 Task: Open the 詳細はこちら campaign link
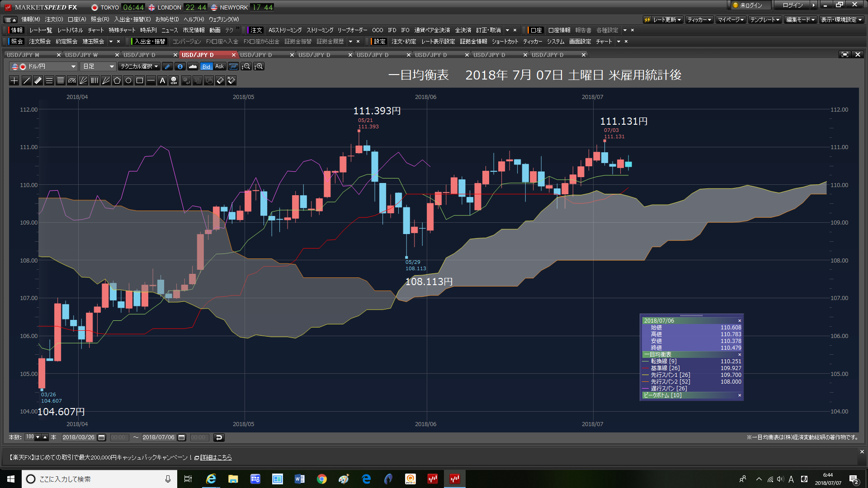click(x=216, y=458)
